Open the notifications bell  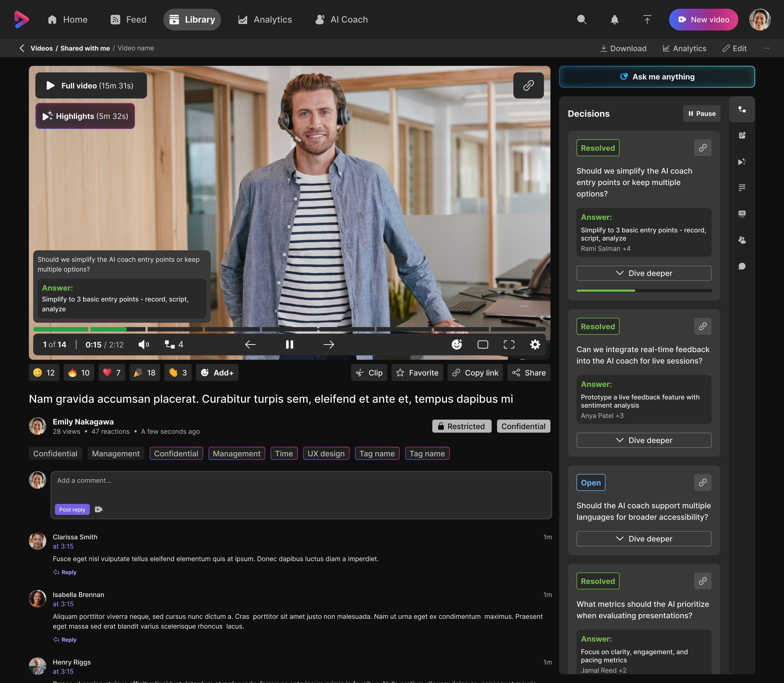(x=614, y=19)
